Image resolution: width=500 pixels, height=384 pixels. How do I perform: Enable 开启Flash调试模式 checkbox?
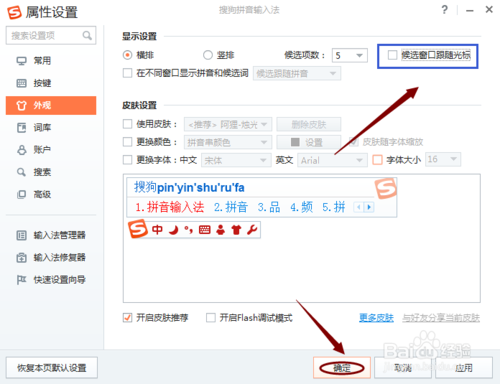[x=211, y=318]
